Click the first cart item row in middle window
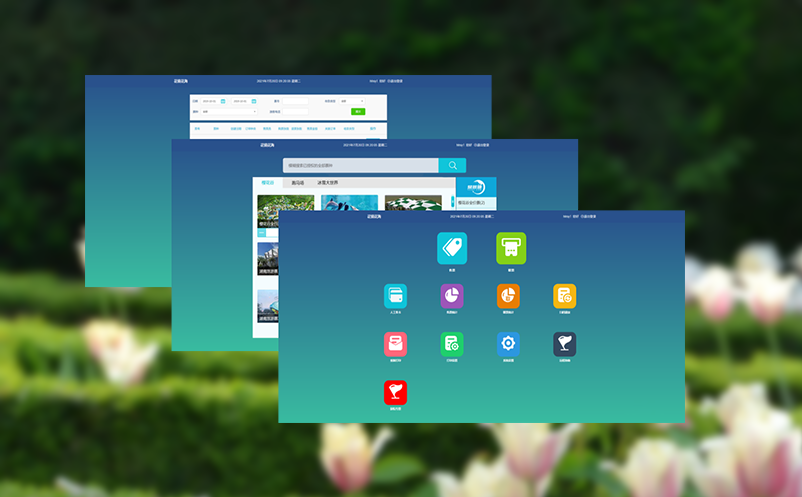The height and width of the screenshot is (497, 802). (476, 203)
